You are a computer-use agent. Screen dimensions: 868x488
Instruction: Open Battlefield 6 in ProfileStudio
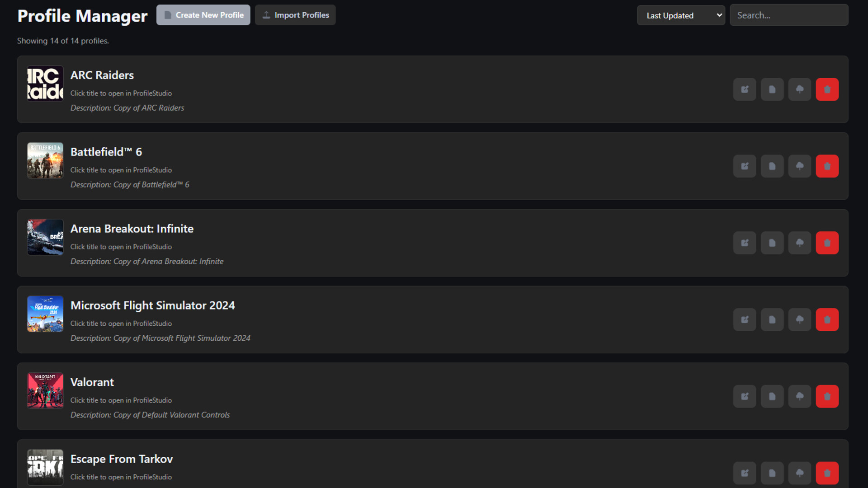click(106, 152)
